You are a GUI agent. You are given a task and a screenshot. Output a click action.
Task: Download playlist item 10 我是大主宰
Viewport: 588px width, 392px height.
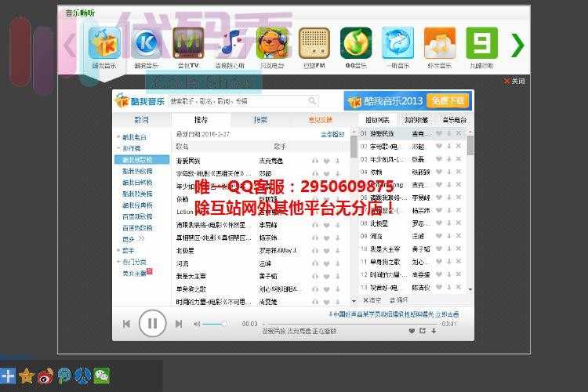pyautogui.click(x=449, y=249)
